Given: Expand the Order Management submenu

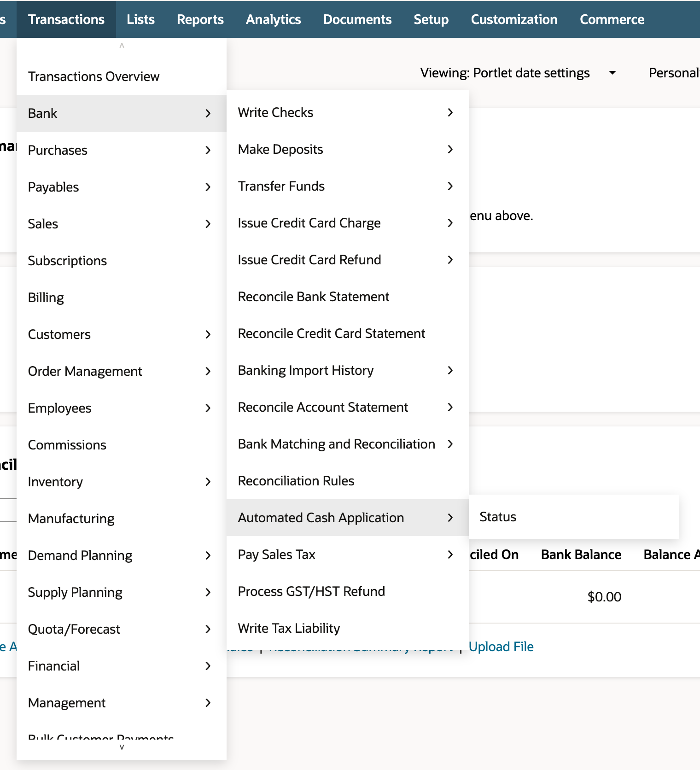Looking at the screenshot, I should (x=122, y=371).
